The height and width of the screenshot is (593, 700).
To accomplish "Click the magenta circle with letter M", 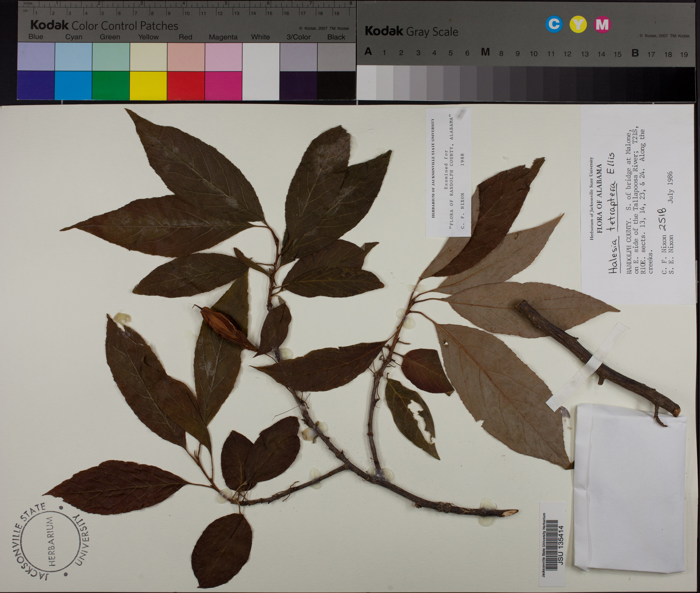I will click(602, 24).
